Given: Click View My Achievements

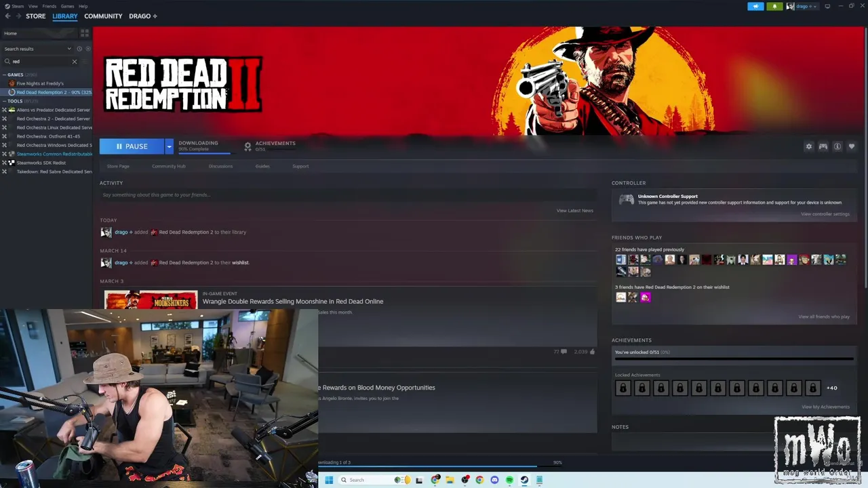Looking at the screenshot, I should click(x=825, y=407).
